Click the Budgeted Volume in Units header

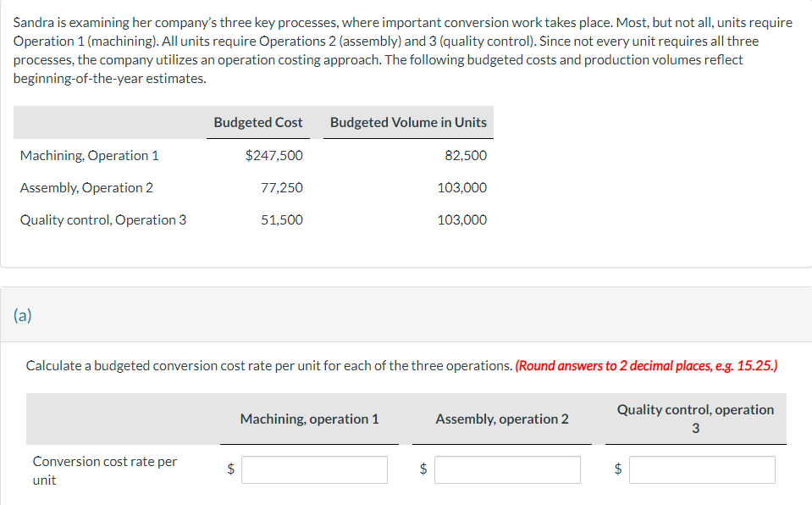point(408,122)
